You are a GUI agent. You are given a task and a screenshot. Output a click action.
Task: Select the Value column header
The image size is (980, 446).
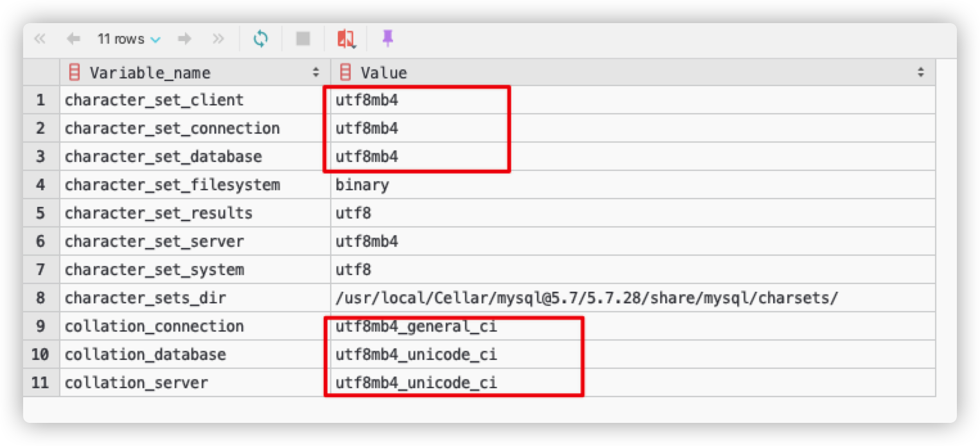click(383, 73)
